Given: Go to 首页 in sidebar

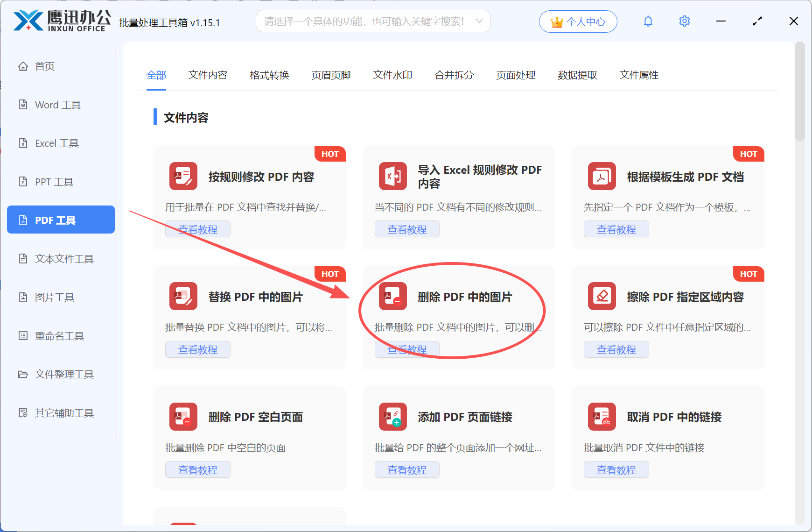Looking at the screenshot, I should click(45, 66).
